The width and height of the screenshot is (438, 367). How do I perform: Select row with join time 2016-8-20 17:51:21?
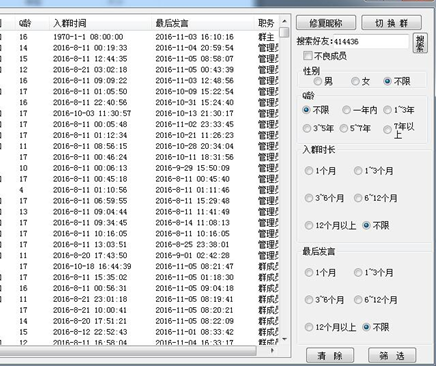[140, 321]
